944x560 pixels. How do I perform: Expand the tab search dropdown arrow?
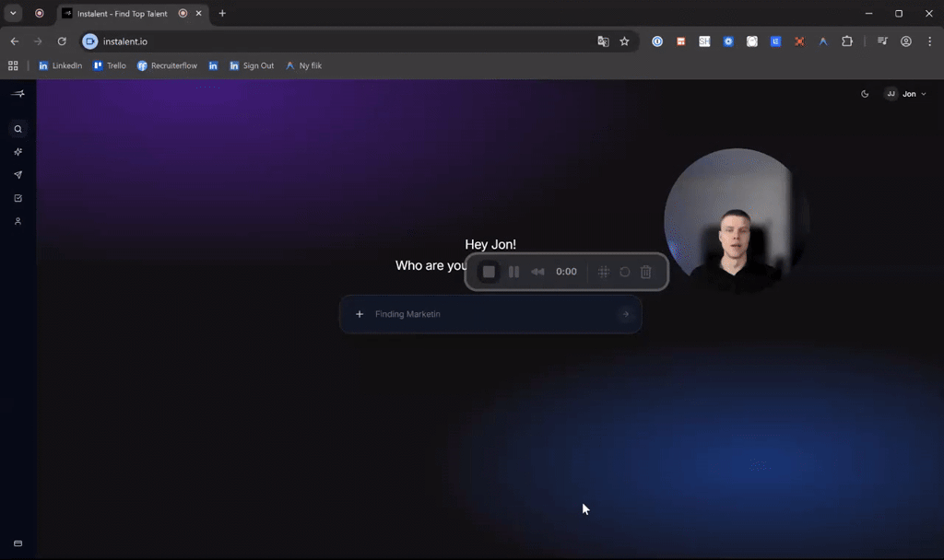point(13,13)
